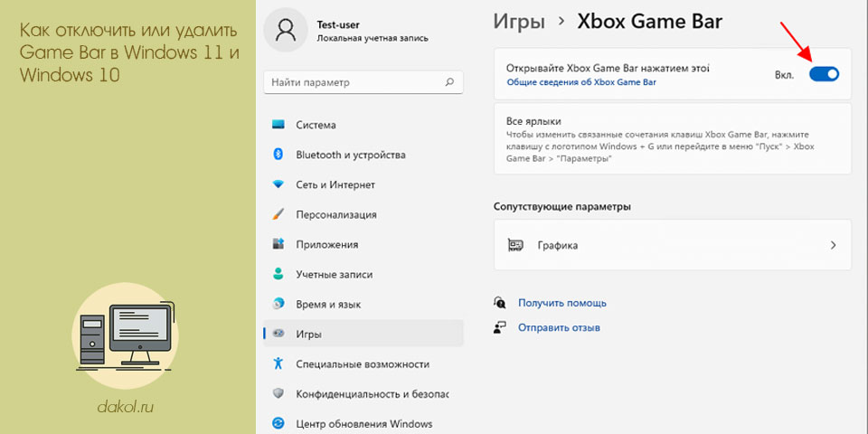The image size is (868, 434).
Task: Select the Система monitor icon
Action: [278, 125]
